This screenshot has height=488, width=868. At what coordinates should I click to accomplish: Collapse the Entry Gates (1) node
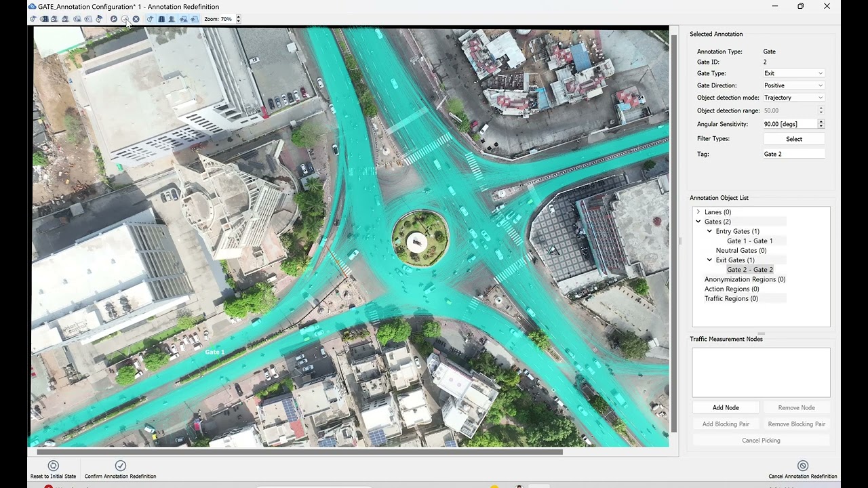point(709,231)
